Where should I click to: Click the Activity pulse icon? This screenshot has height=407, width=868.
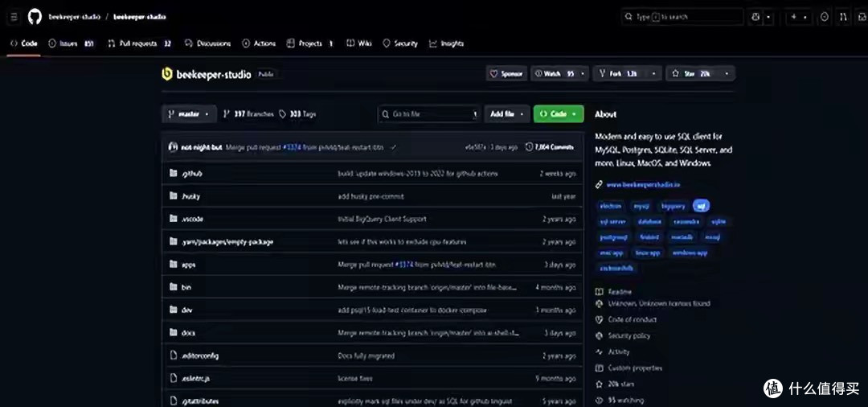(x=599, y=351)
